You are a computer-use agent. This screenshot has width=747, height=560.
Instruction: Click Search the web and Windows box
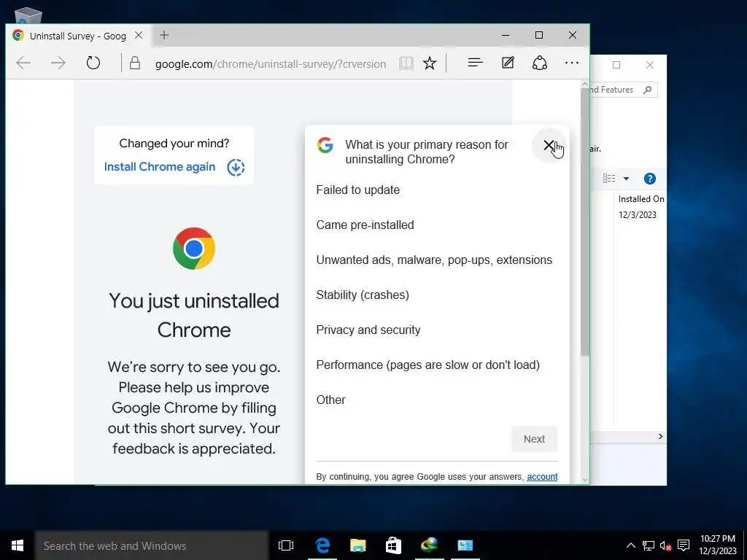152,545
